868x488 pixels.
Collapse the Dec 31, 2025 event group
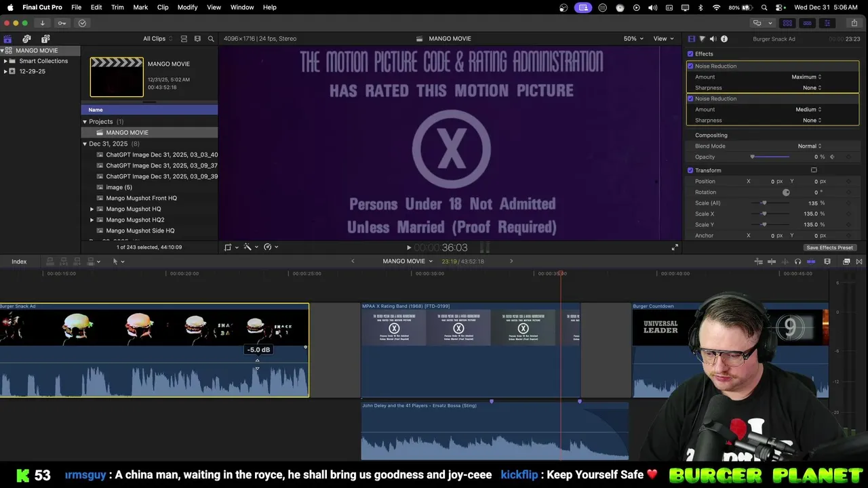click(85, 144)
